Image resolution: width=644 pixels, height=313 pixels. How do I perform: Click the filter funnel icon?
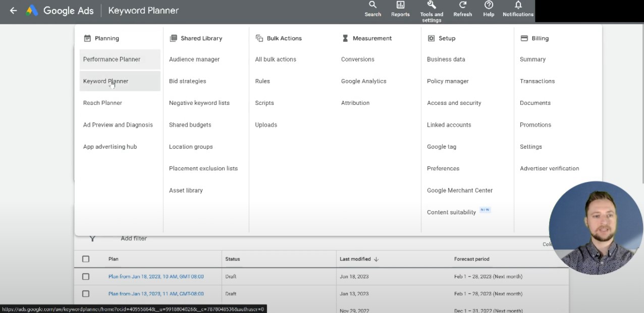pyautogui.click(x=92, y=238)
